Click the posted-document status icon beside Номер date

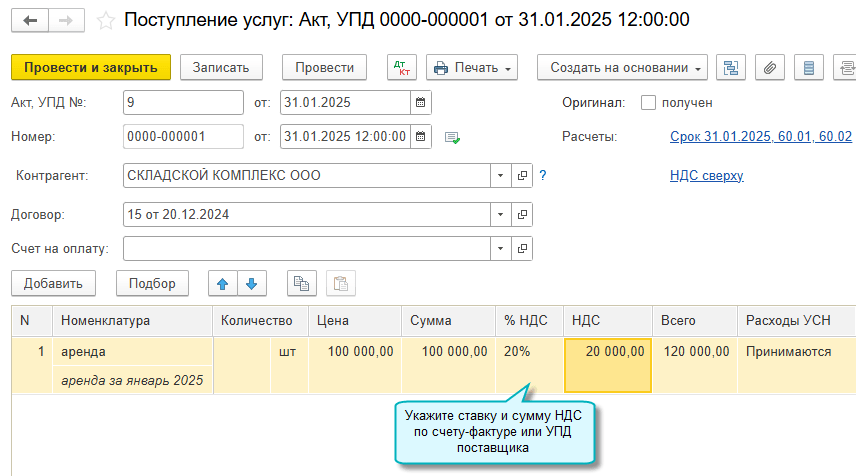coord(452,138)
